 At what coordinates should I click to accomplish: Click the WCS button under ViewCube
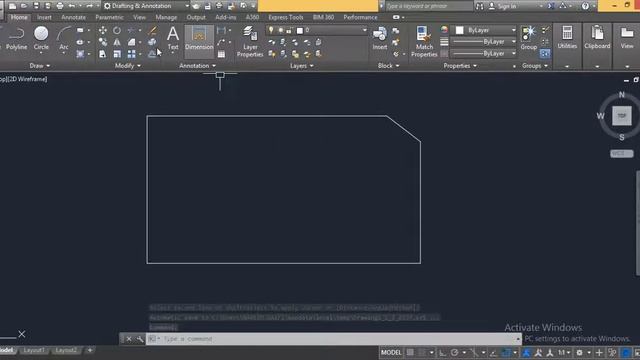[622, 153]
